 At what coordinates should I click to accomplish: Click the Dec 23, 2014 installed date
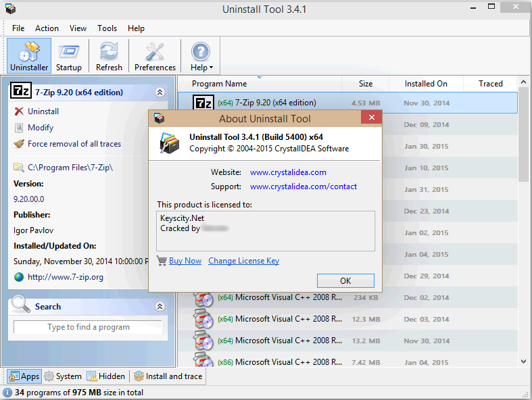coord(427,211)
